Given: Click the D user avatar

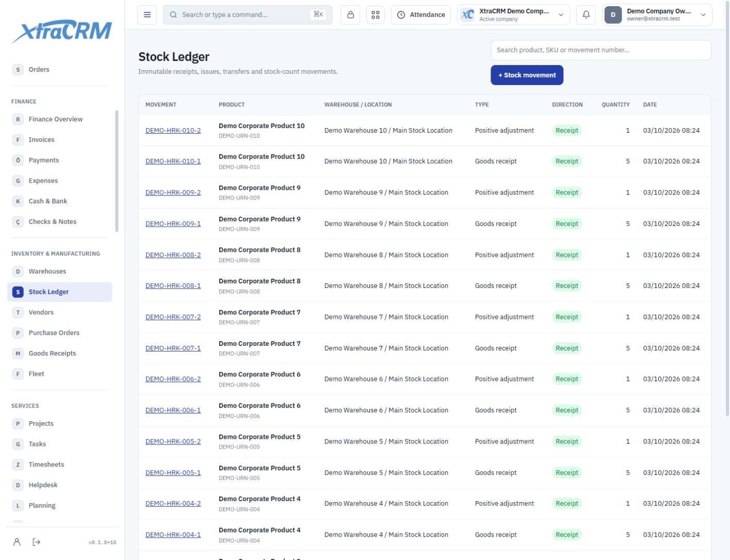Looking at the screenshot, I should pos(613,15).
